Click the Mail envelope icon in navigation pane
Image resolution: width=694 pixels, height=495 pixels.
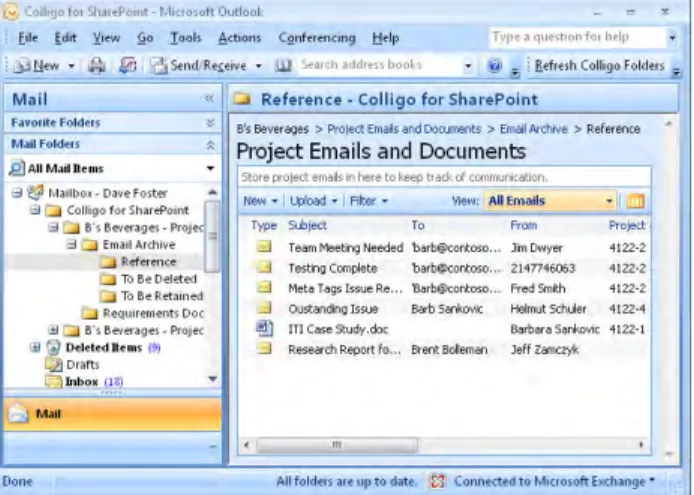pos(19,414)
